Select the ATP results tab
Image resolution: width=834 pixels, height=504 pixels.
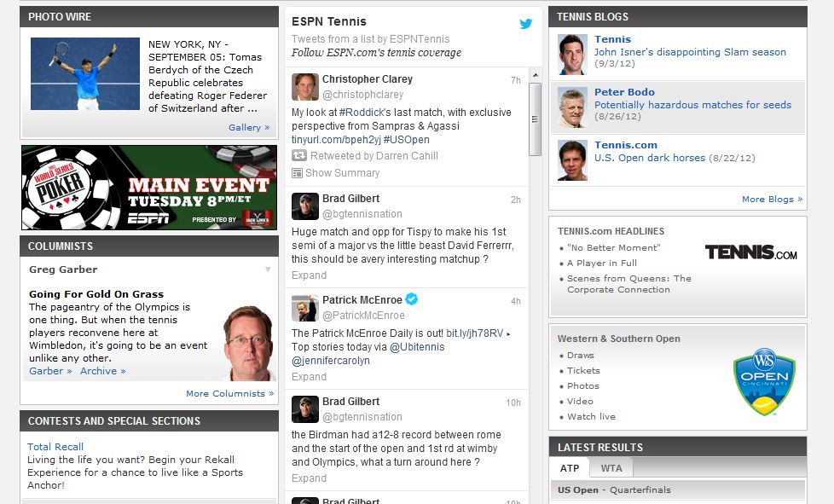(x=569, y=468)
